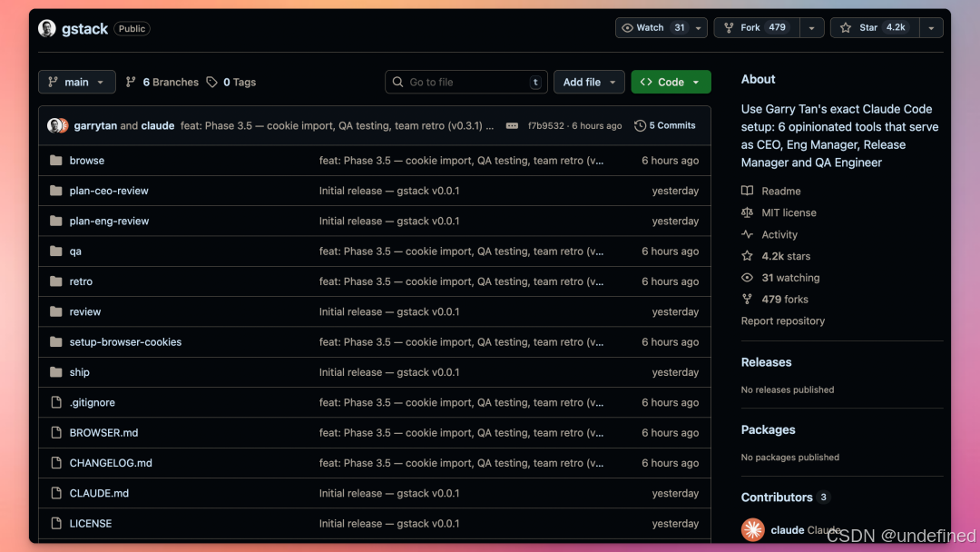View the 5 Commits history
Screen dimensions: 980x552
click(x=665, y=125)
